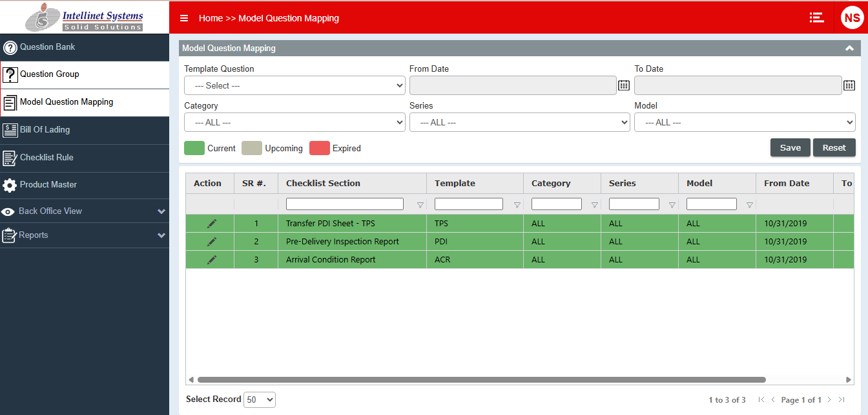
Task: Click the Reset button
Action: [834, 147]
